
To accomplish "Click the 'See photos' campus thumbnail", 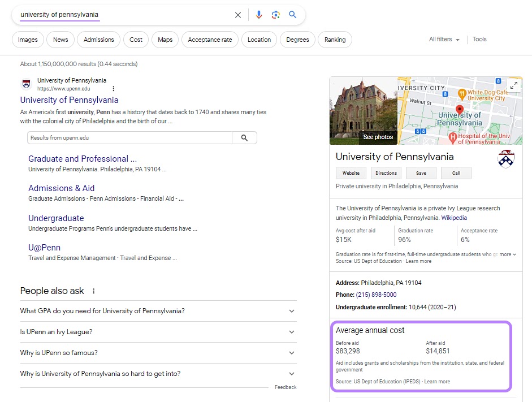I will coord(363,111).
